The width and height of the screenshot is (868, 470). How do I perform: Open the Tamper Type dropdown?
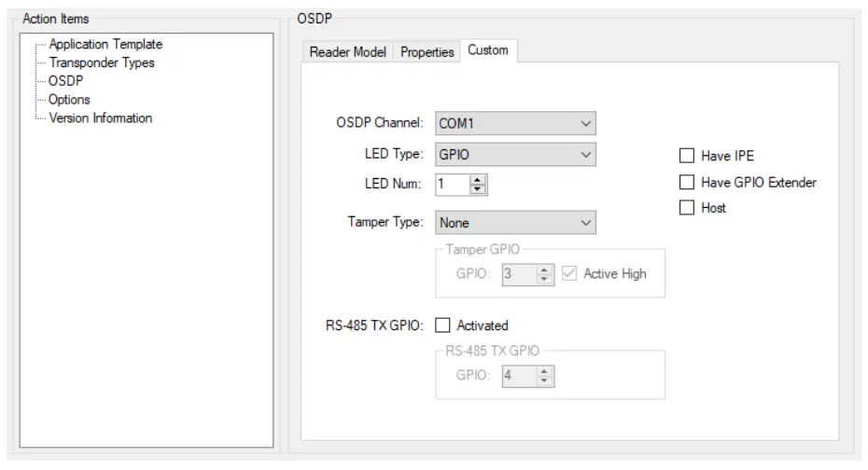click(x=515, y=223)
